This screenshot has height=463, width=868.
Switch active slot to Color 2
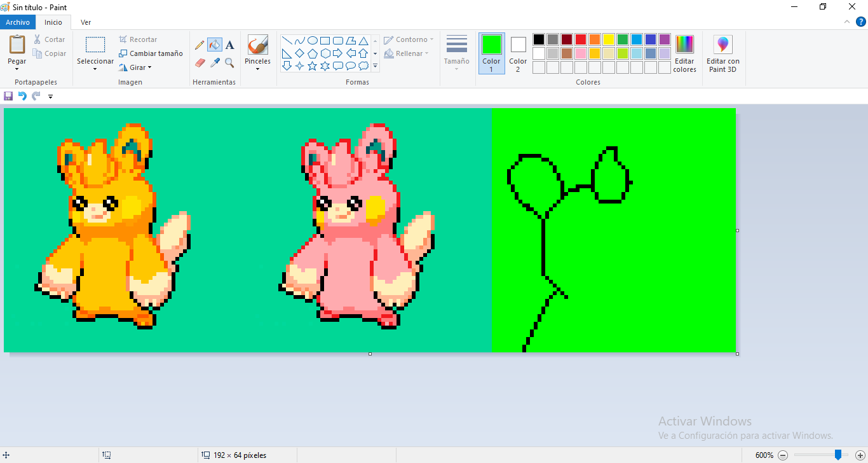518,53
